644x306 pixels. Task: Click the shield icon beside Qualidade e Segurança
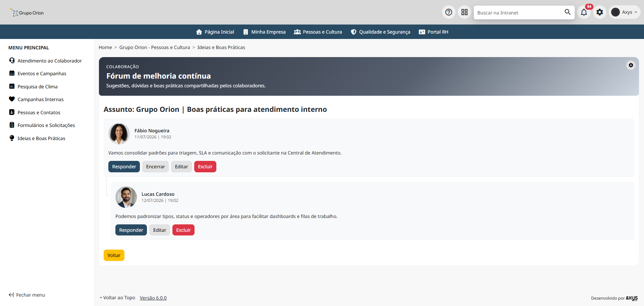354,32
